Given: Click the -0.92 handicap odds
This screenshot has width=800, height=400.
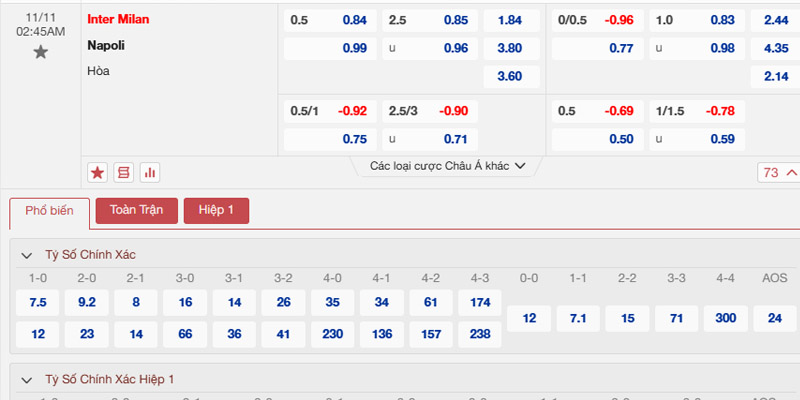Looking at the screenshot, I should click(x=351, y=111).
